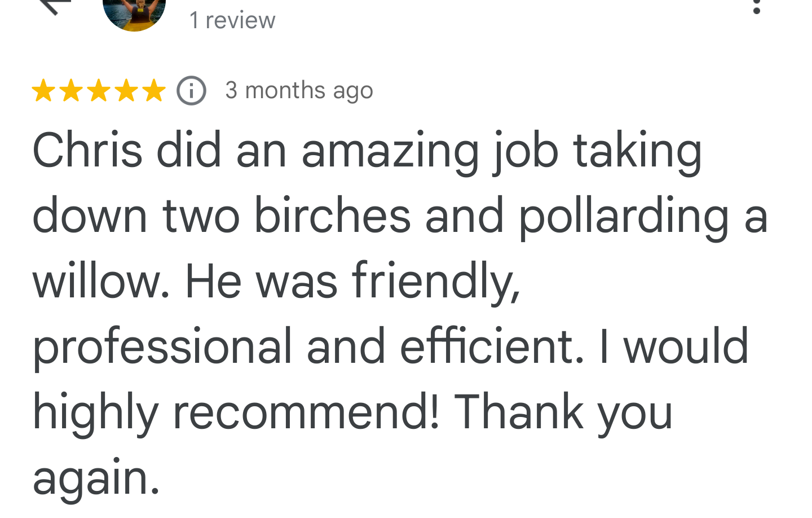Click the fifth rating star
812x518 pixels.
coord(153,91)
